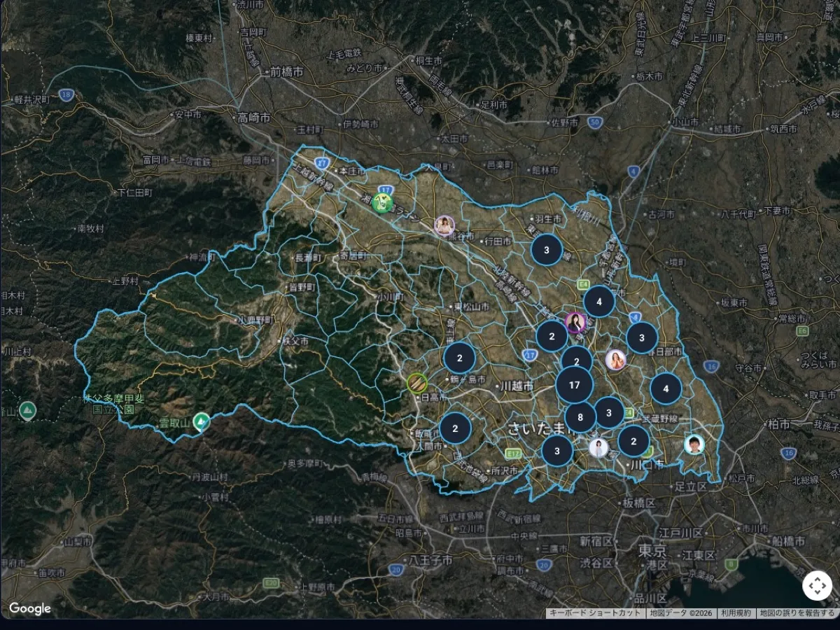This screenshot has height=630, width=840.
Task: Click the 東京 city label
Action: point(652,550)
